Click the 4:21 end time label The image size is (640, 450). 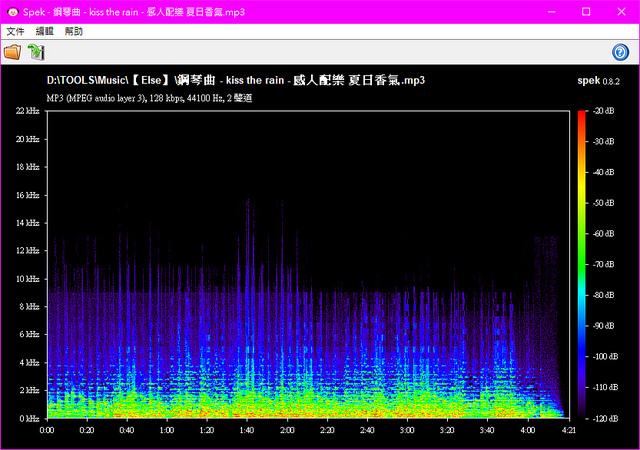(568, 430)
